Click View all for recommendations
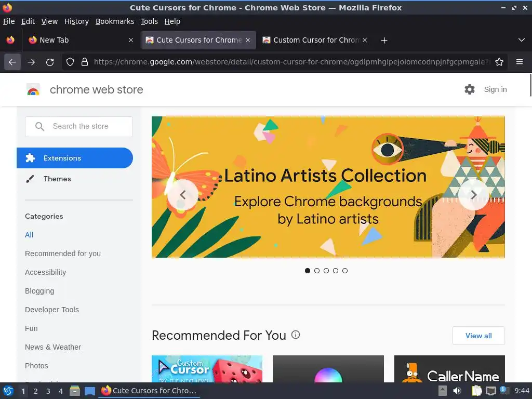Viewport: 532px width, 399px height. [478, 336]
